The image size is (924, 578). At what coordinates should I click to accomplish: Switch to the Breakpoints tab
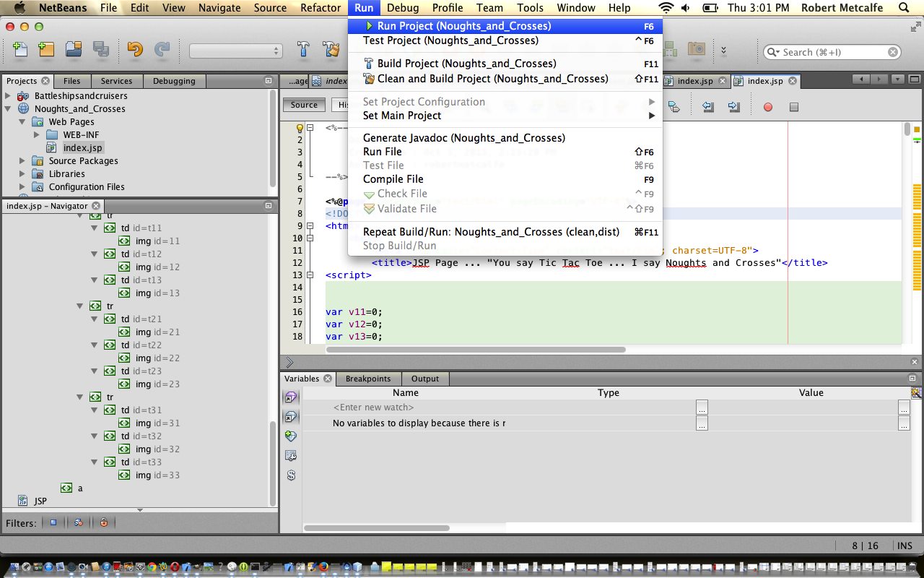pos(367,379)
